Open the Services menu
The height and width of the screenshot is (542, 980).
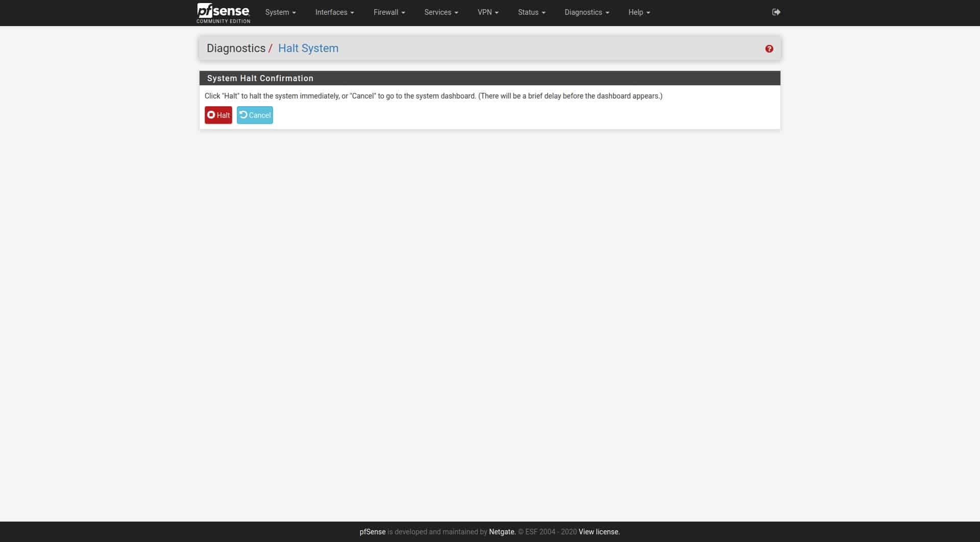(441, 12)
